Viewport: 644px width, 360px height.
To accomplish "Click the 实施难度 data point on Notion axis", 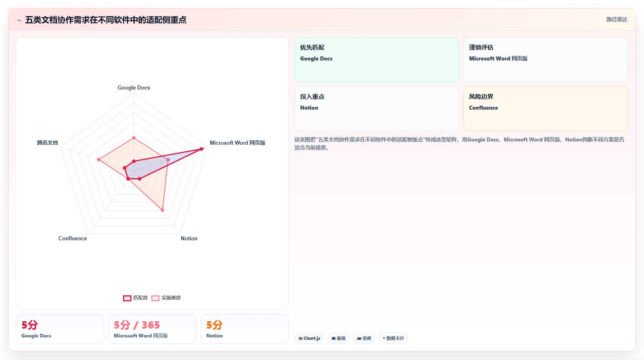I will tap(163, 210).
